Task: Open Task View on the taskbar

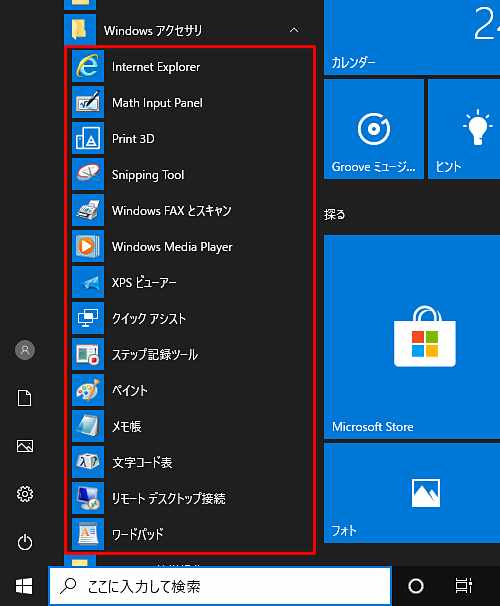Action: click(463, 586)
